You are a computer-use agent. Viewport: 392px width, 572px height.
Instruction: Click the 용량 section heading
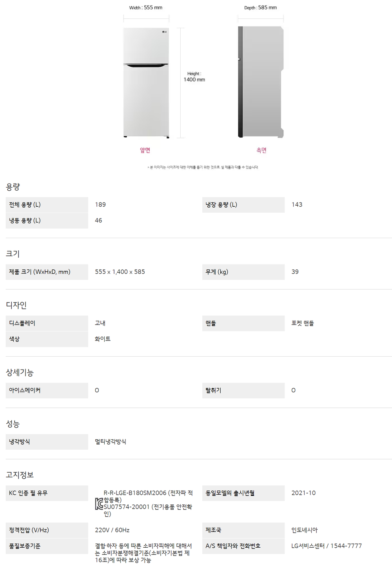tap(13, 187)
